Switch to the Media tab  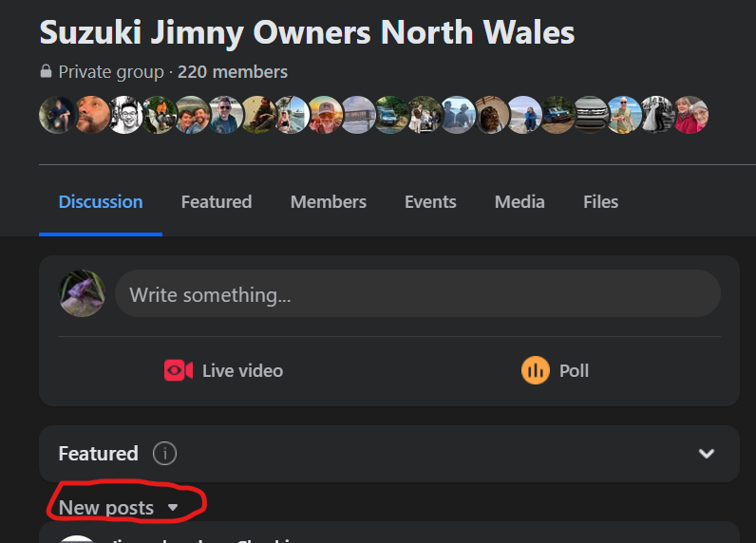pos(520,202)
